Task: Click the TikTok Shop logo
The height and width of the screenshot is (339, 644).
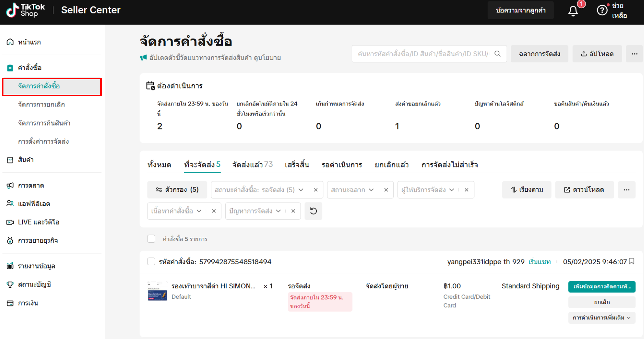Action: [25, 10]
